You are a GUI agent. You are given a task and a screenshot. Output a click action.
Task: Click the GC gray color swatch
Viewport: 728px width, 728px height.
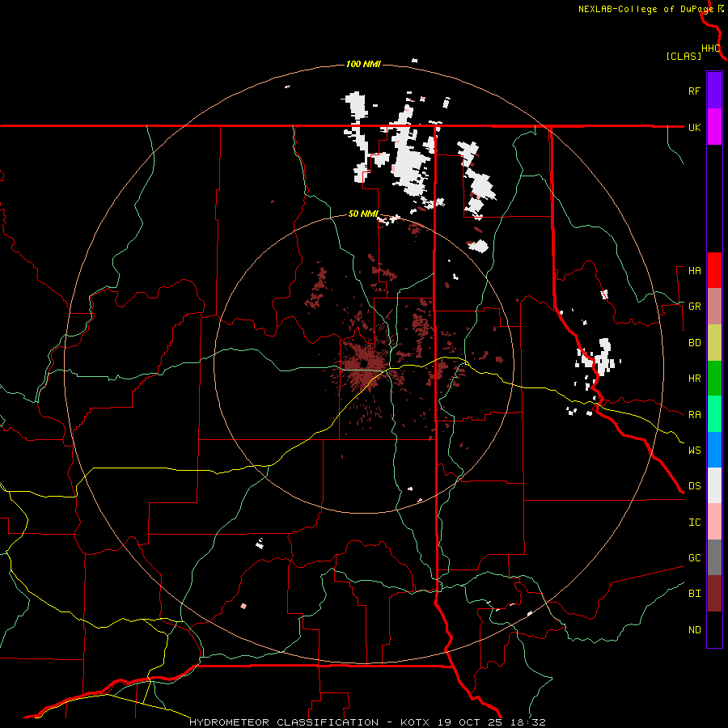714,557
